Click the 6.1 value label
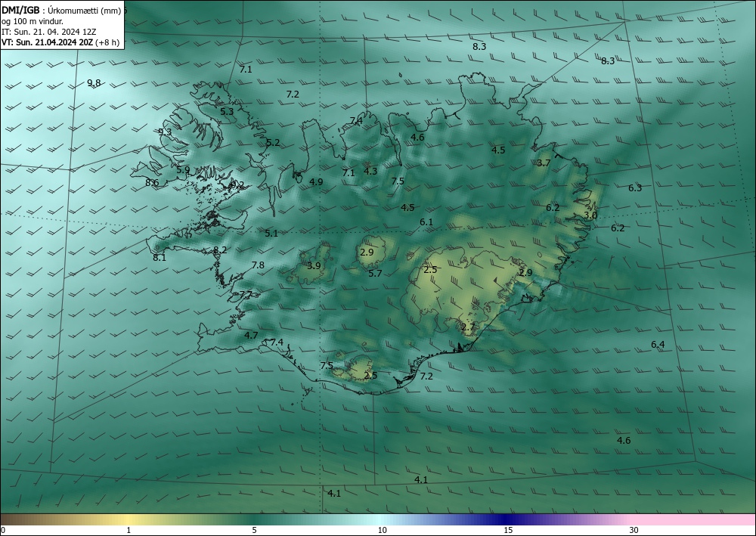 426,222
